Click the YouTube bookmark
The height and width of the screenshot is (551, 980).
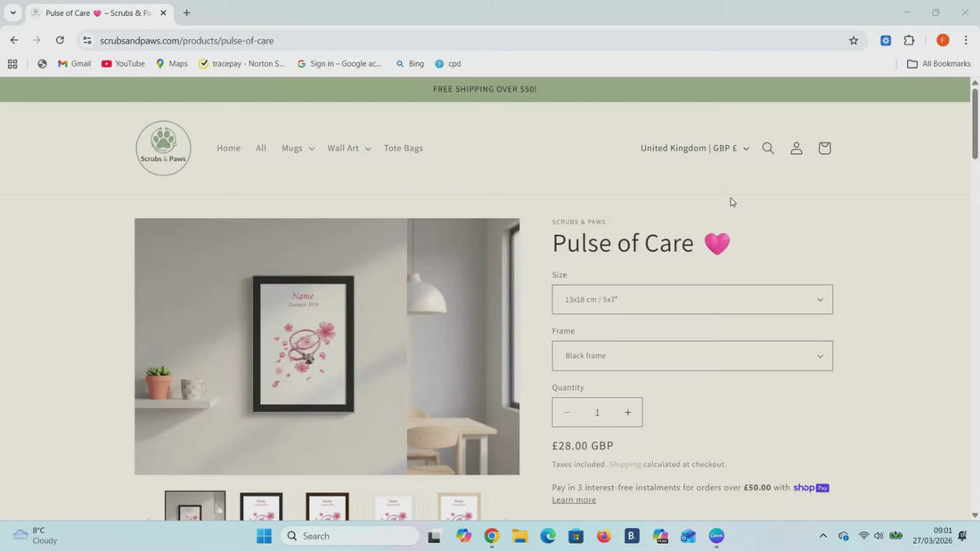tap(123, 64)
